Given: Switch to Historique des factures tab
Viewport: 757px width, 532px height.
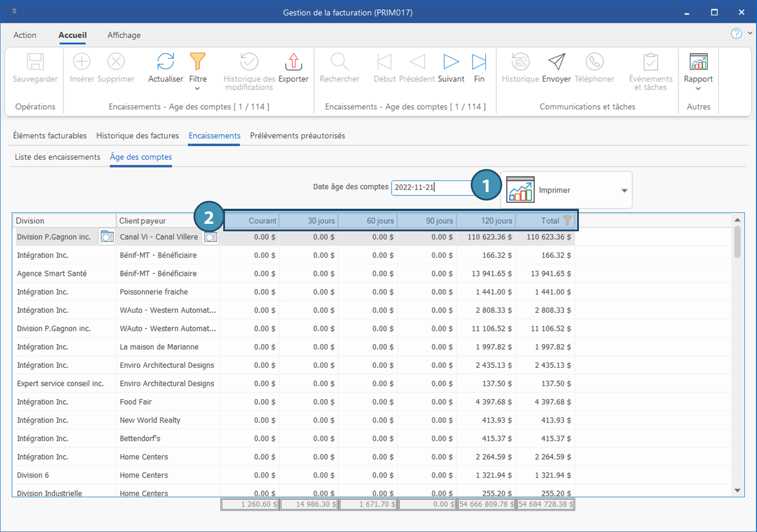Looking at the screenshot, I should [x=138, y=136].
